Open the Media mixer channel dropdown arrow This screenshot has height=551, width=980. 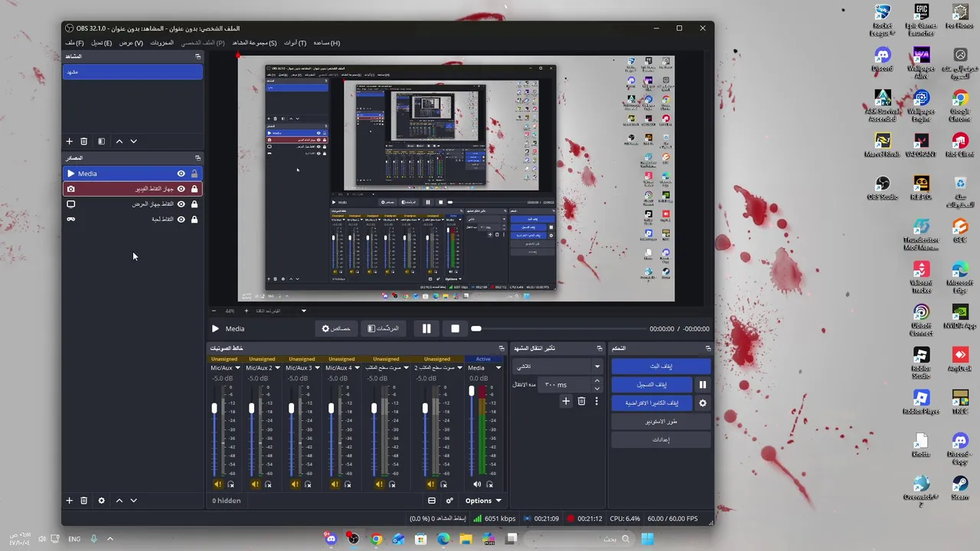point(498,368)
